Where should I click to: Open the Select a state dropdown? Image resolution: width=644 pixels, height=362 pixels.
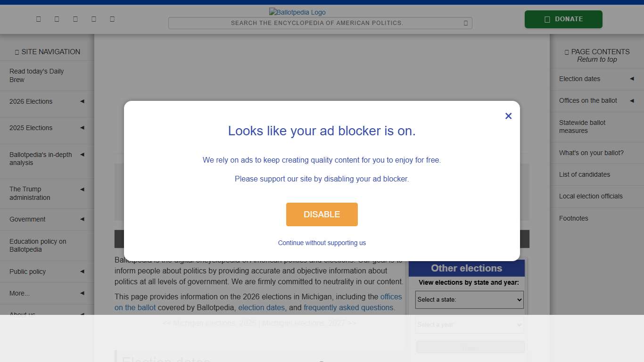coord(470,300)
